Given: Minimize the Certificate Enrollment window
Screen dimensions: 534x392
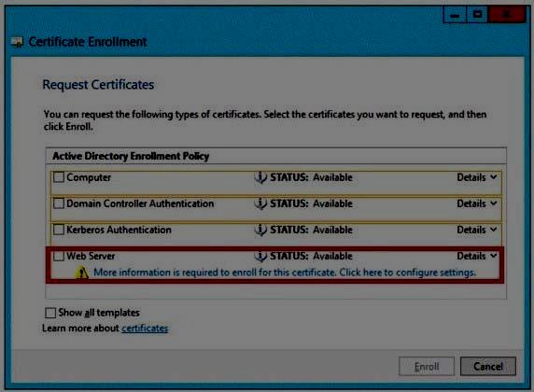Looking at the screenshot, I should point(455,15).
